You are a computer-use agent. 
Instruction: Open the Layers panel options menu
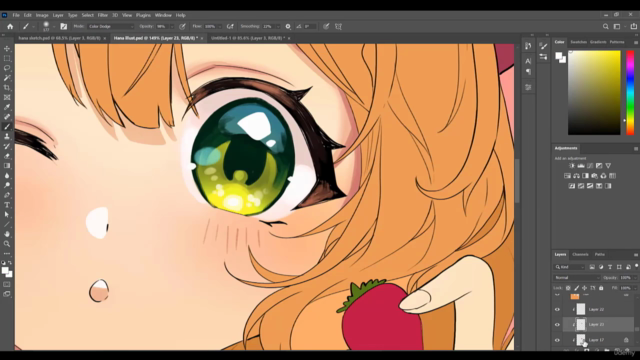pos(636,255)
